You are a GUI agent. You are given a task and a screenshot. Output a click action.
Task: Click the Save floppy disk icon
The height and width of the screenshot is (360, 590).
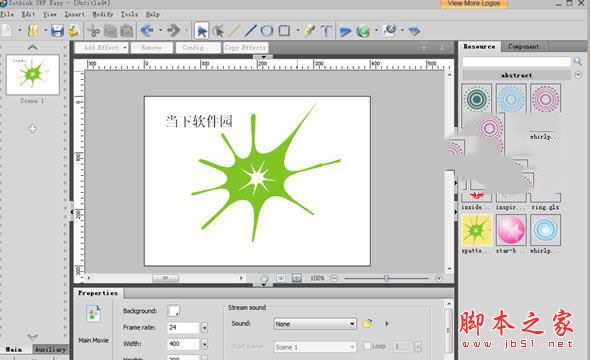point(57,30)
